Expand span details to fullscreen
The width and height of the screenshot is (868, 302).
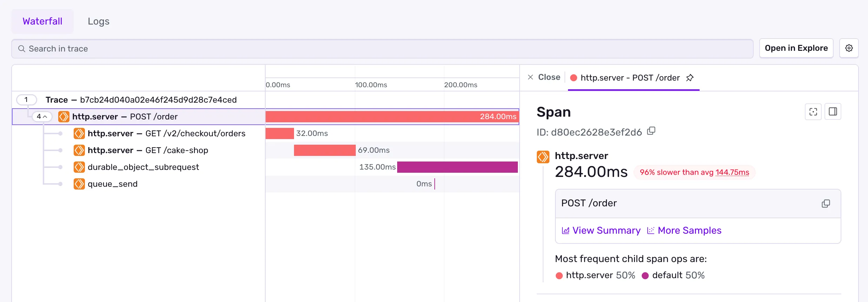(x=813, y=112)
